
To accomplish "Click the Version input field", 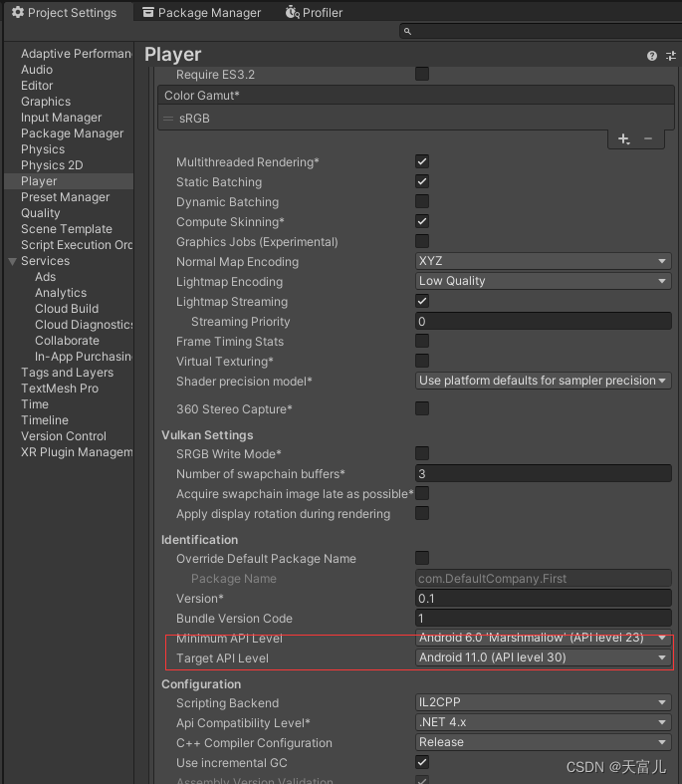I will pos(543,598).
